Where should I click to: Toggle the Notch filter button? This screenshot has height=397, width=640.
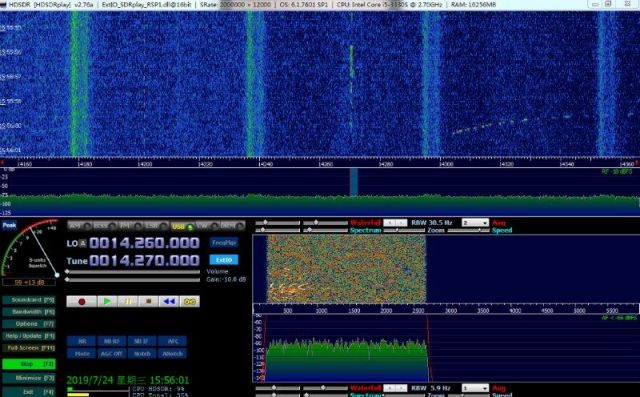pyautogui.click(x=142, y=353)
